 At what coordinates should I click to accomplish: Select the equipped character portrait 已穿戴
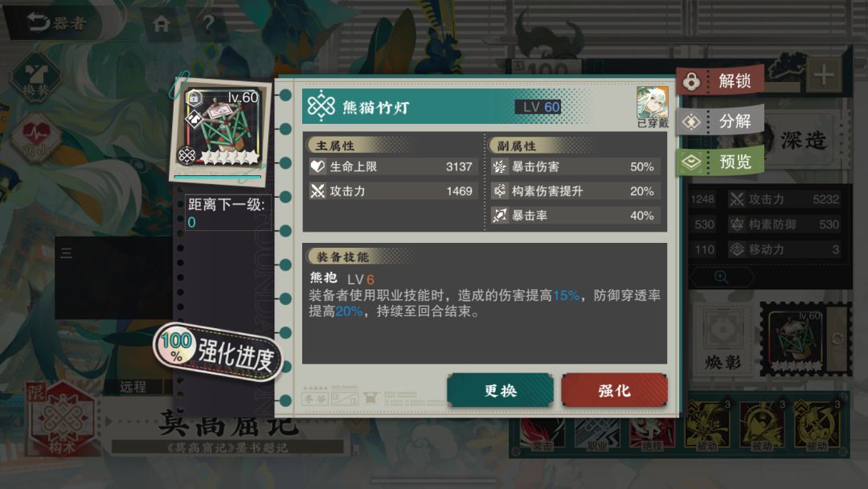pyautogui.click(x=652, y=107)
